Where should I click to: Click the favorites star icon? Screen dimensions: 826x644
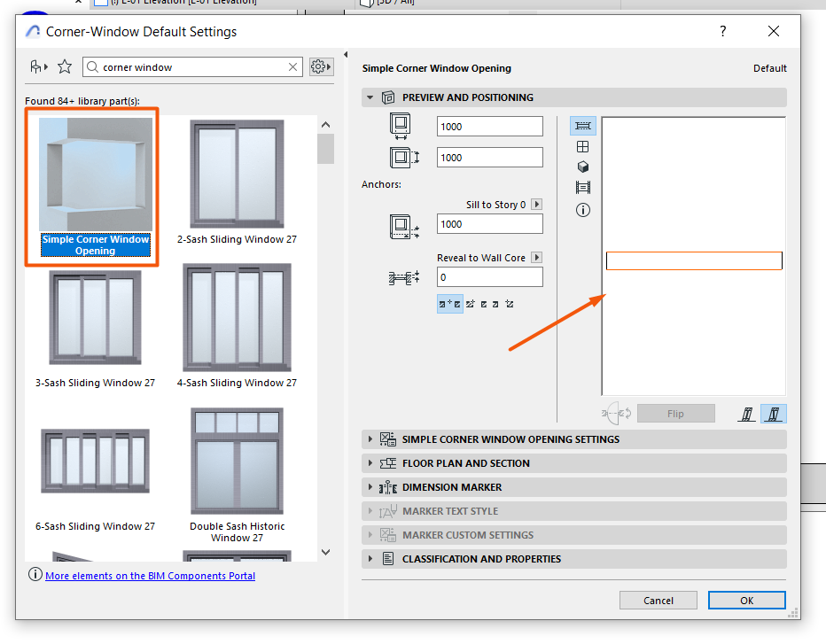[x=64, y=66]
